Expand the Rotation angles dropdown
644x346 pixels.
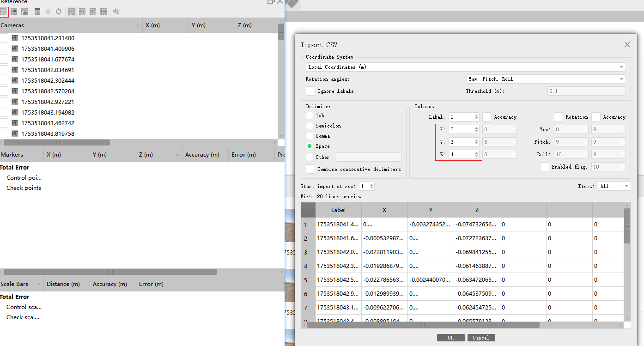546,79
